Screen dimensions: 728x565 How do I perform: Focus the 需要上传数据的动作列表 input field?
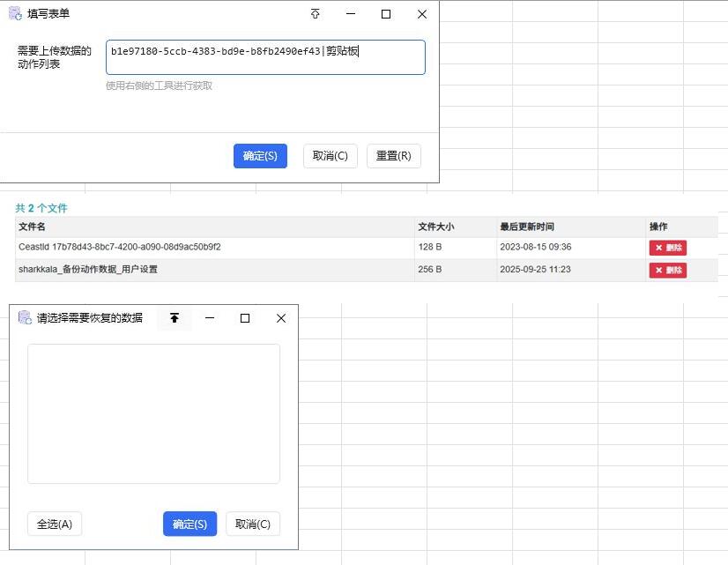click(x=264, y=57)
